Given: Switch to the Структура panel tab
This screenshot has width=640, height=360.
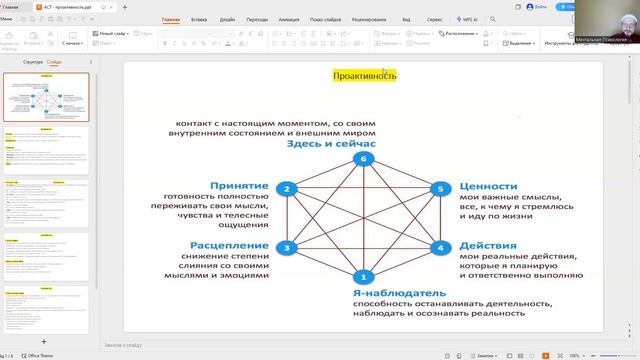Looking at the screenshot, I should click(33, 62).
